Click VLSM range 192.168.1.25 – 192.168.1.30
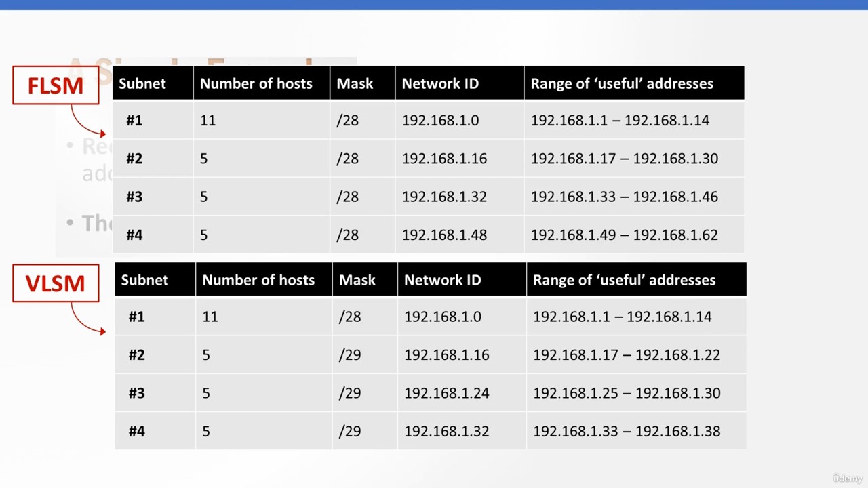The image size is (868, 488). (627, 393)
